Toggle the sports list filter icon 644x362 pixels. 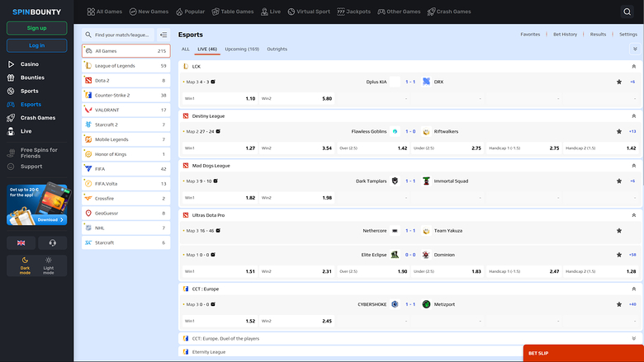(x=163, y=35)
